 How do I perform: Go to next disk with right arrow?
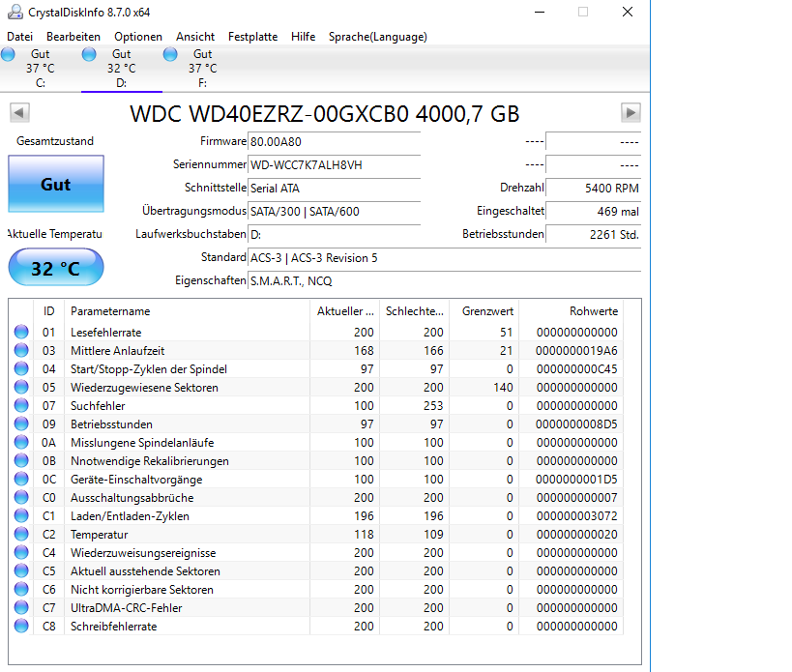[x=631, y=112]
